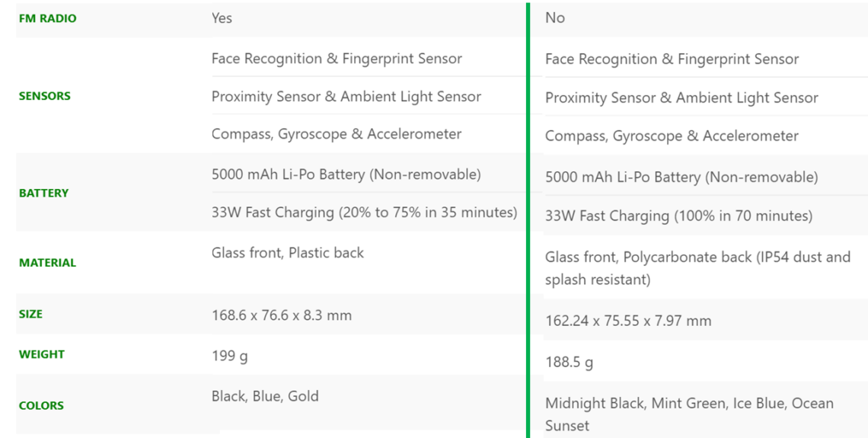Click 'Glass front, Plastic back' text

(287, 253)
